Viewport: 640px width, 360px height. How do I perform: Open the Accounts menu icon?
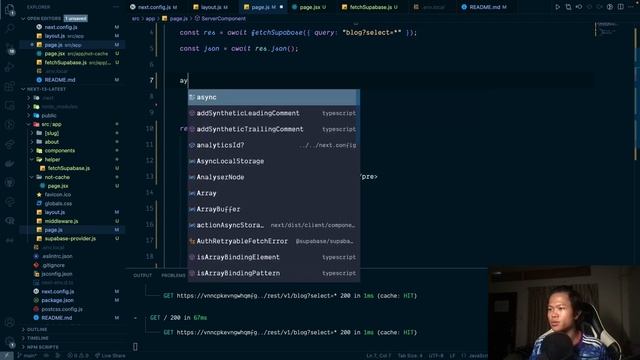[9, 322]
